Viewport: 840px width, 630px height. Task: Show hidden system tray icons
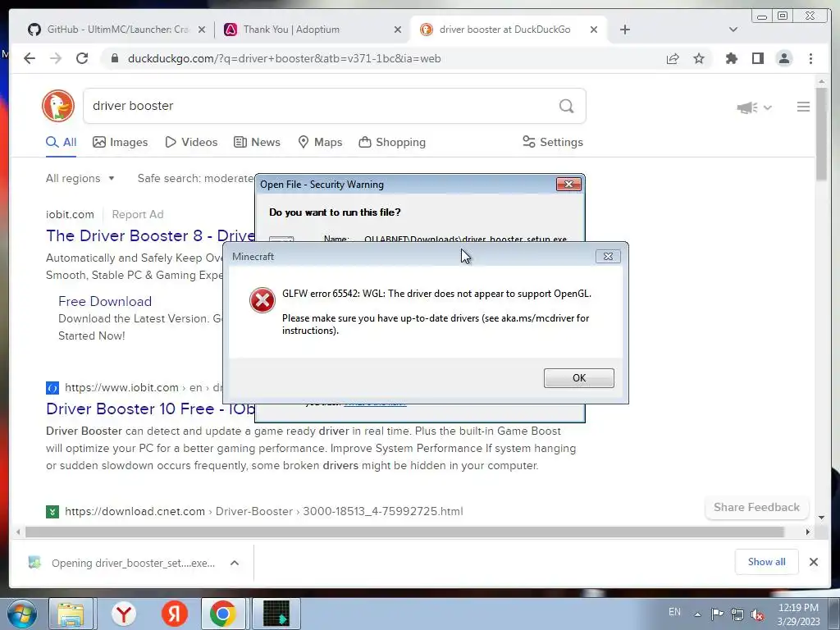[697, 615]
